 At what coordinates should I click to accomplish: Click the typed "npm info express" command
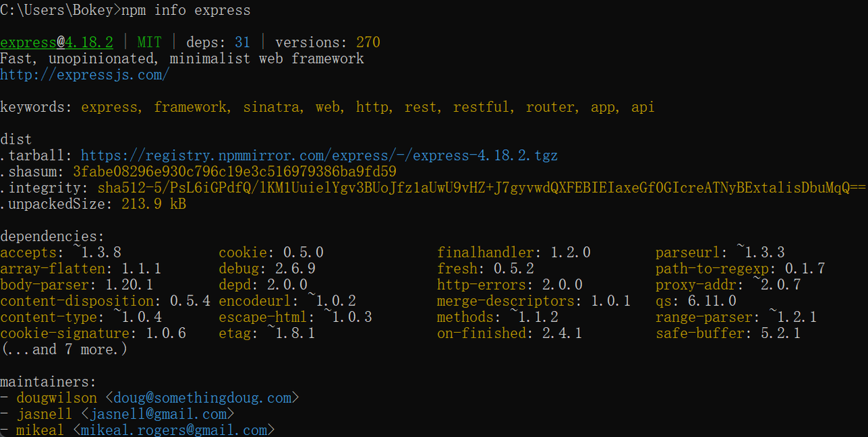coord(186,10)
